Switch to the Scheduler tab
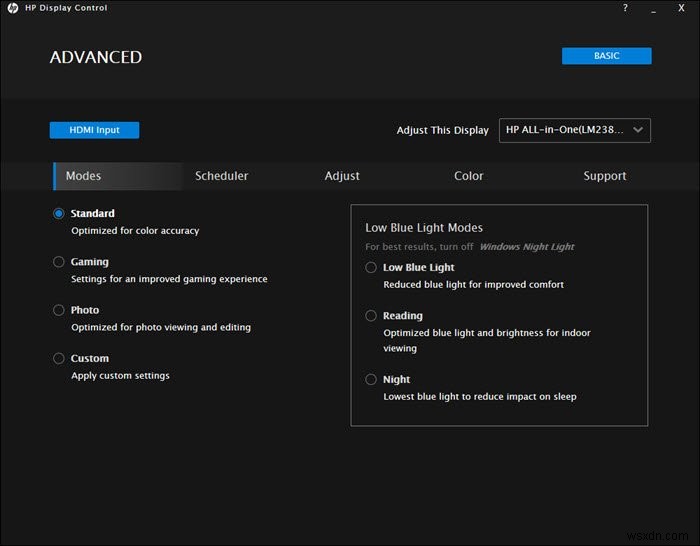The width and height of the screenshot is (700, 546). (221, 176)
